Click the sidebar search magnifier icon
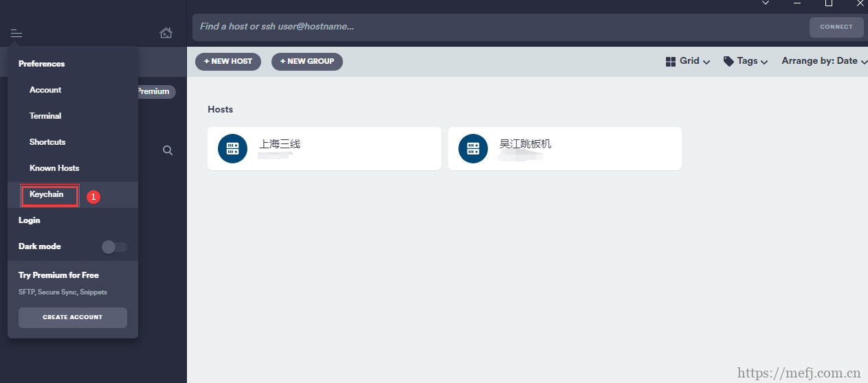The height and width of the screenshot is (383, 868). [168, 150]
